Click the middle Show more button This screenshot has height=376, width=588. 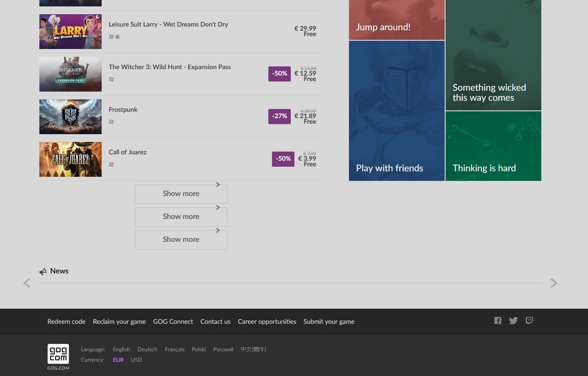point(181,217)
